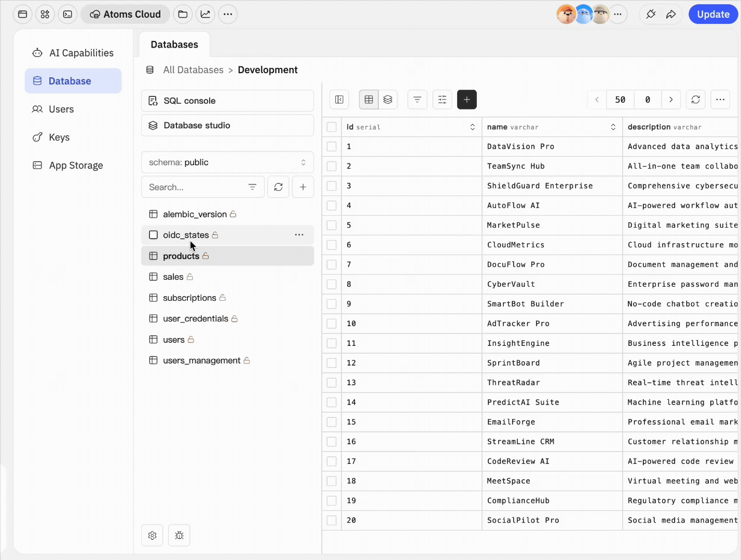Check the row checkbox for MarketPulse
Screen dimensions: 741x560
coord(332,225)
